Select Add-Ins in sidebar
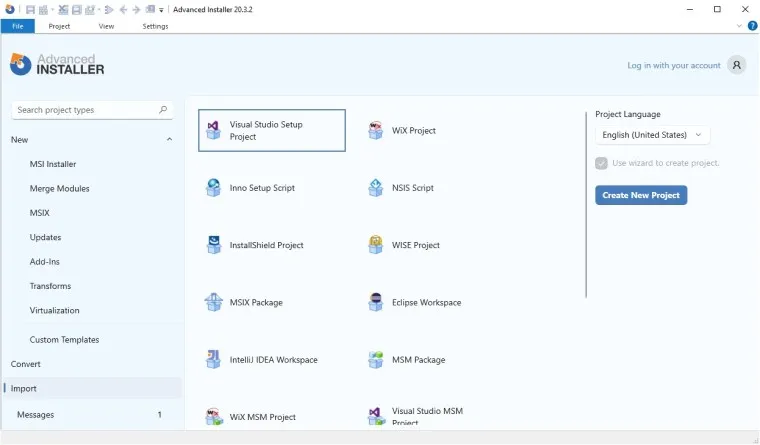 [x=45, y=261]
